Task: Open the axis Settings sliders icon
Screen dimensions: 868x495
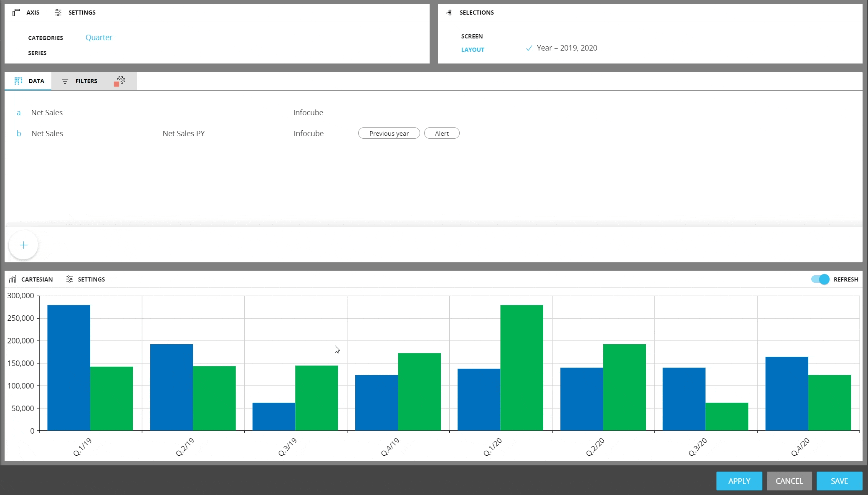Action: pos(58,13)
